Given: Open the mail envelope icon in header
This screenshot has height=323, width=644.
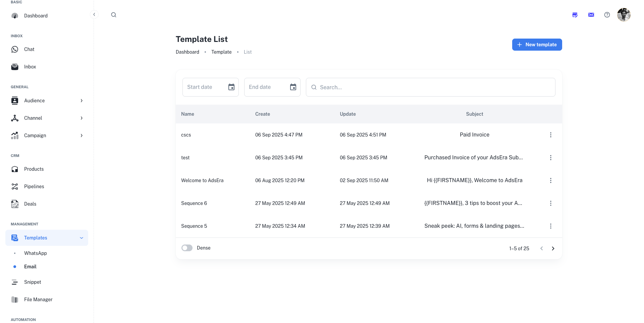Looking at the screenshot, I should [591, 15].
